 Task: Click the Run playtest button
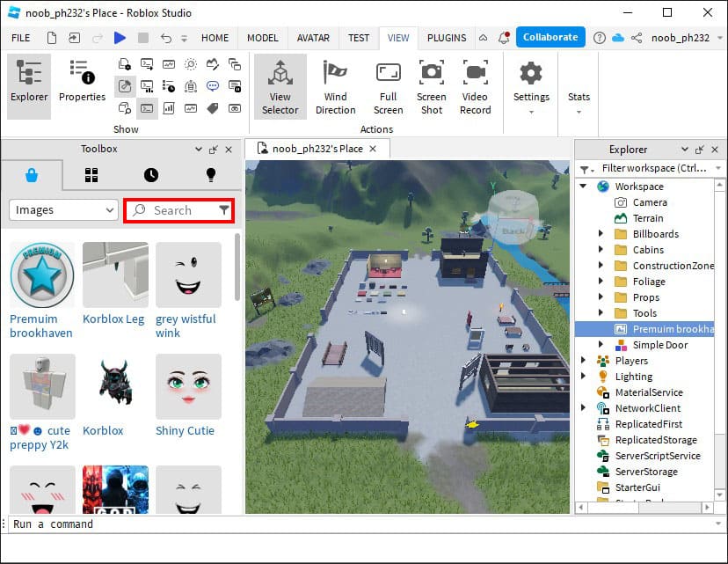(x=120, y=37)
